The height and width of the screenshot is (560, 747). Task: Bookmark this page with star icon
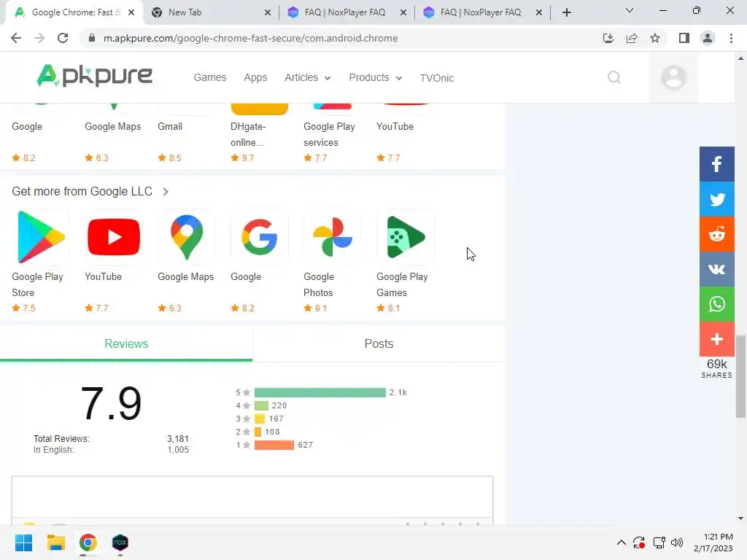(655, 38)
